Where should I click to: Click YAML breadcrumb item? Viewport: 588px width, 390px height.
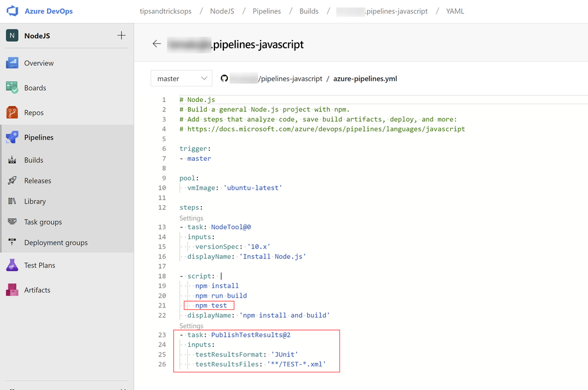click(455, 11)
